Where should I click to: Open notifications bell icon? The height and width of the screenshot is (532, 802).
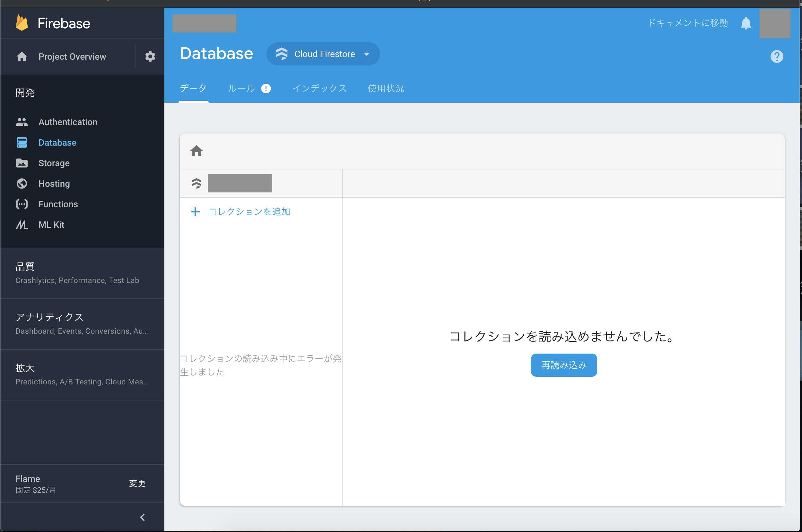click(746, 23)
